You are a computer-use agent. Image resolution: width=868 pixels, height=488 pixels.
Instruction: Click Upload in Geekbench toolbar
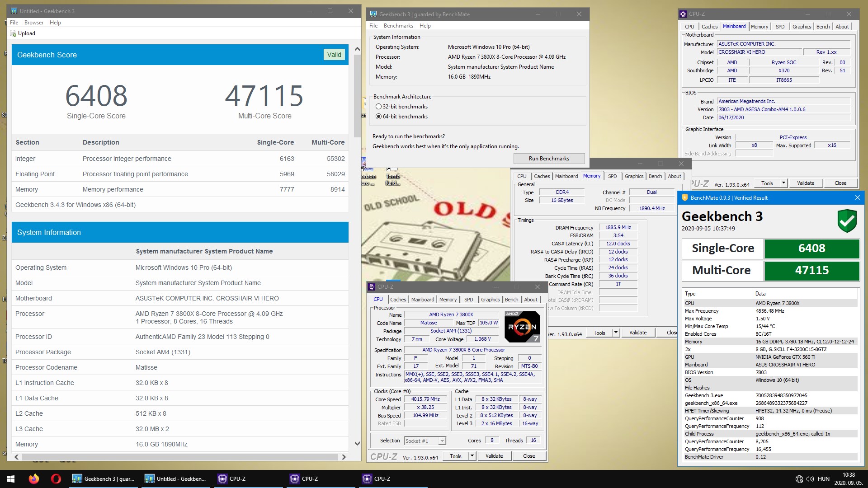[x=23, y=33]
